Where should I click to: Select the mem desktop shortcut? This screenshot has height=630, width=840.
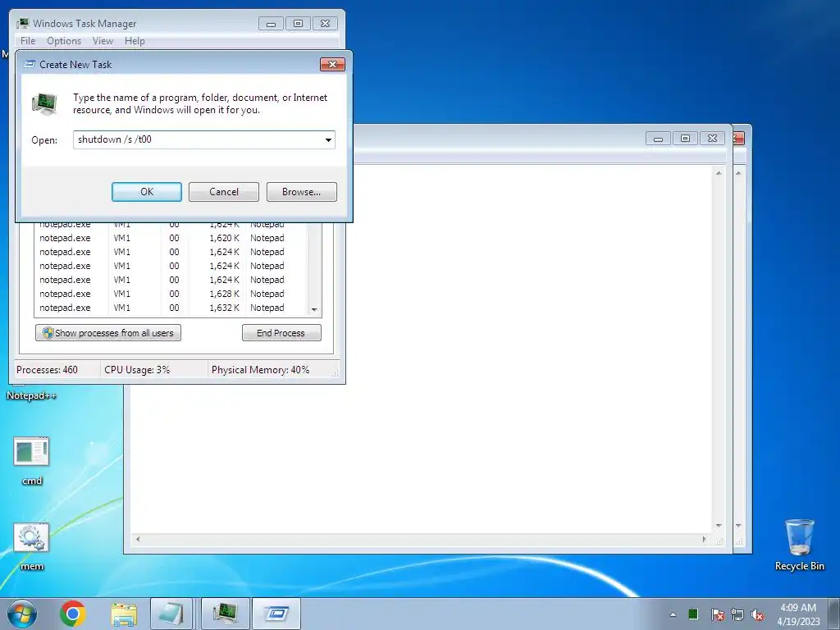[32, 547]
